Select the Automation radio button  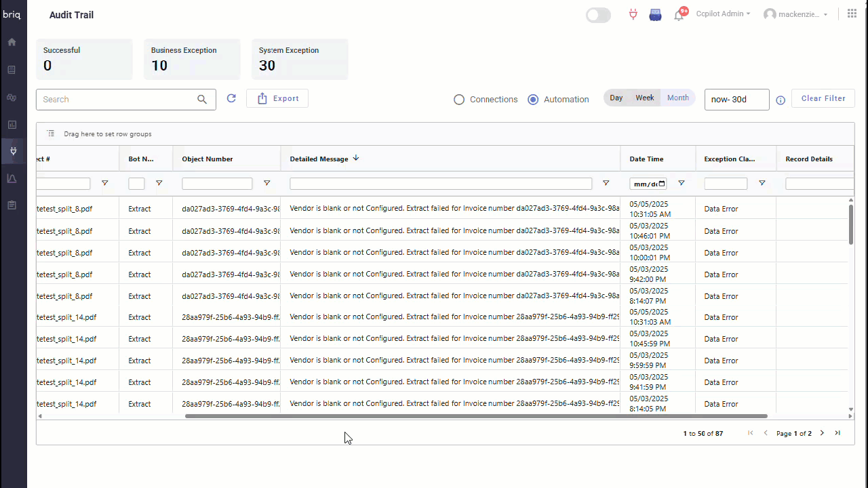(x=533, y=100)
